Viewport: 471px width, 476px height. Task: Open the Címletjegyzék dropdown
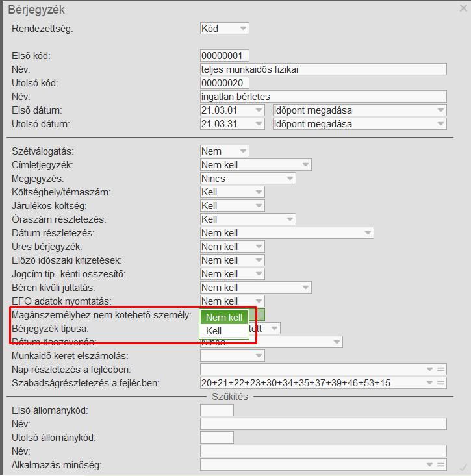pyautogui.click(x=256, y=165)
